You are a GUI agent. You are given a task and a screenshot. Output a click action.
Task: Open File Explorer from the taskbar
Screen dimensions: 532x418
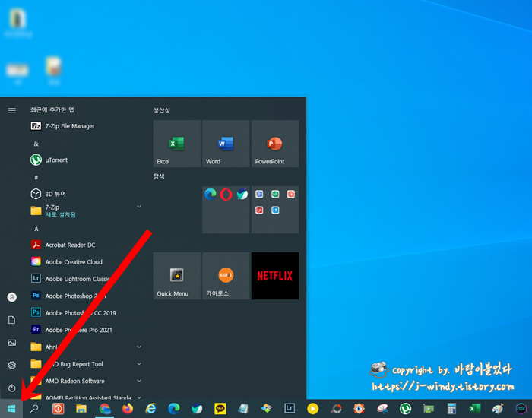81,409
